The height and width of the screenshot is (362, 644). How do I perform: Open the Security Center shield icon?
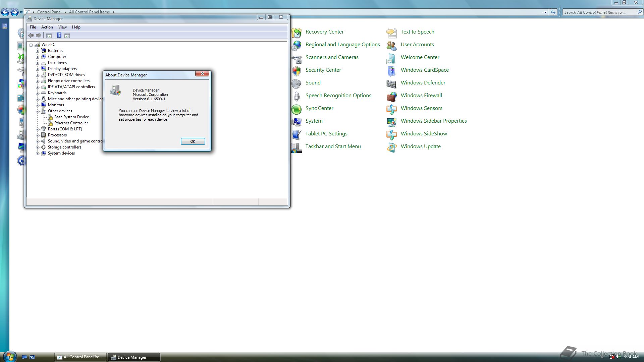coord(297,71)
